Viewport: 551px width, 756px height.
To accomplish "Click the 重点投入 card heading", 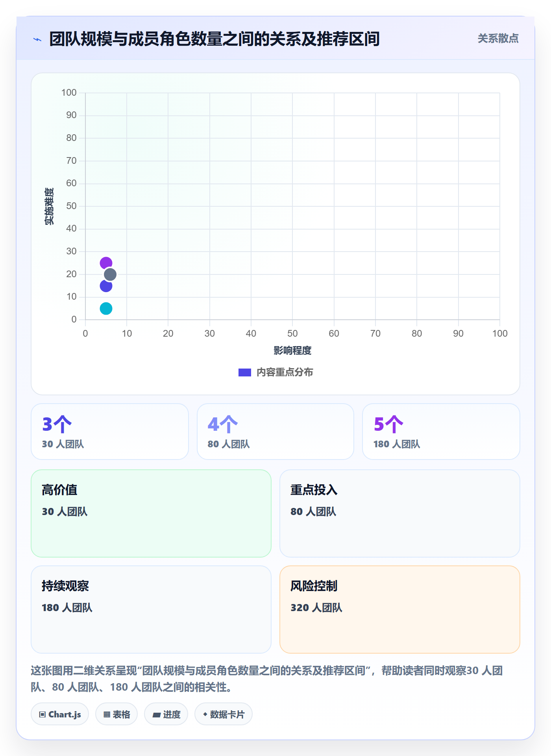I will (x=314, y=490).
